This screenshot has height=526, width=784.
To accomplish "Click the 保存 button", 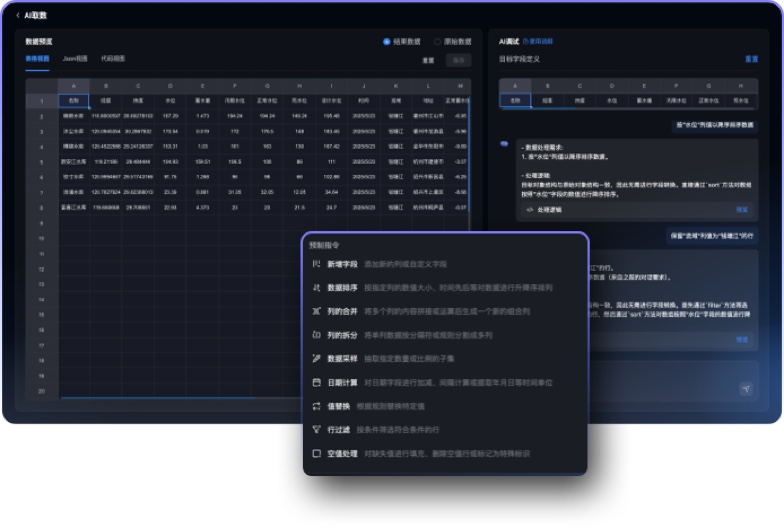I will [x=458, y=60].
